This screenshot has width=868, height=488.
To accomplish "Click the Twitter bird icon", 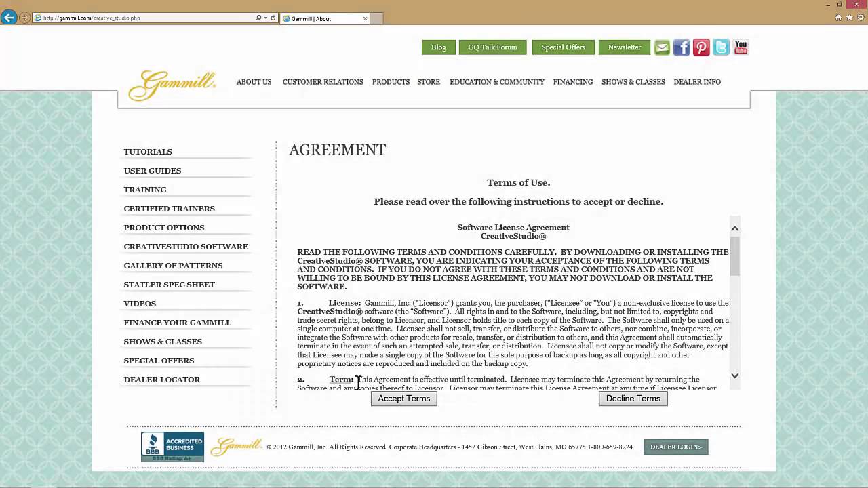I will click(721, 47).
